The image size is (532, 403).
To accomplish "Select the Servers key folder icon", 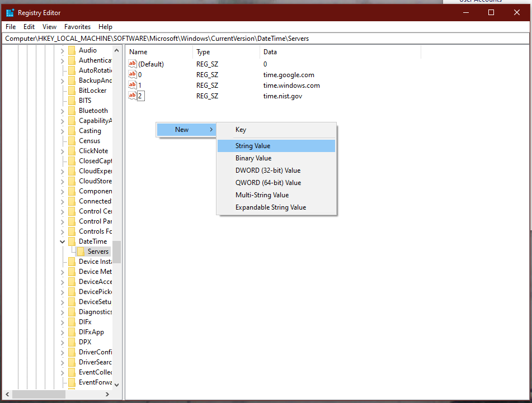I will (x=80, y=251).
